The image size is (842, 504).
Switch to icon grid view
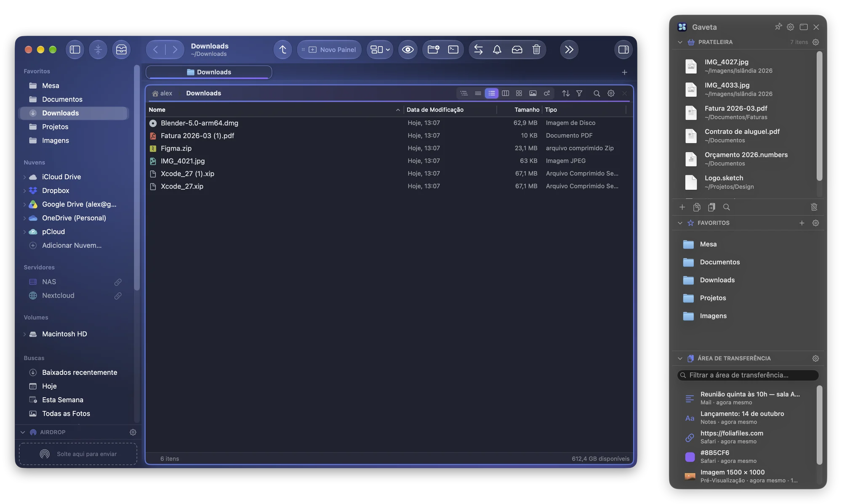click(519, 93)
